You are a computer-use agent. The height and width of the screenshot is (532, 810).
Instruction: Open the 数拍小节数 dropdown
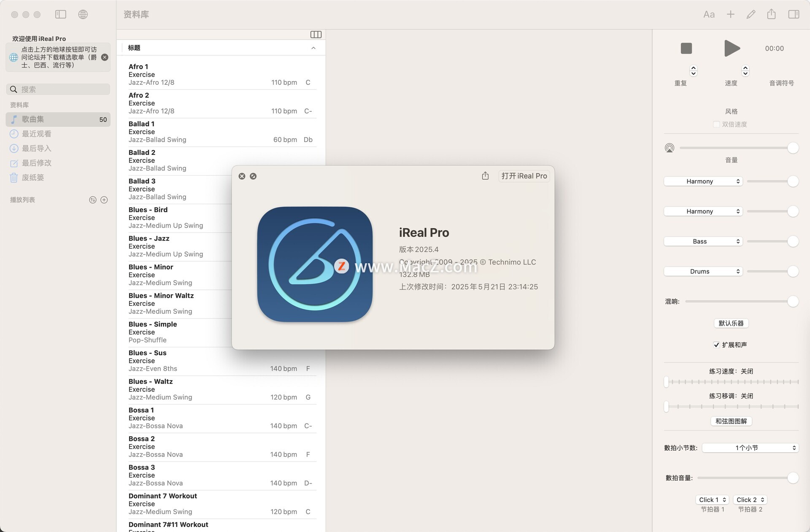point(750,448)
